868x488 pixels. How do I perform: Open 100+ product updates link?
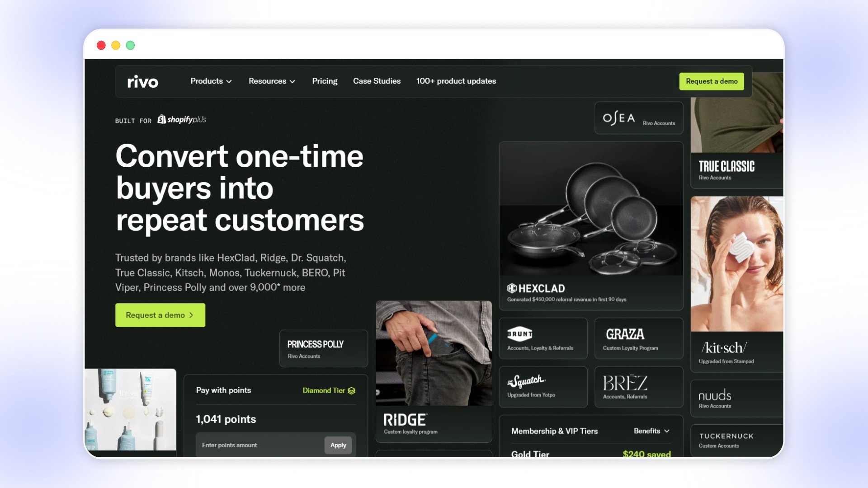point(456,81)
